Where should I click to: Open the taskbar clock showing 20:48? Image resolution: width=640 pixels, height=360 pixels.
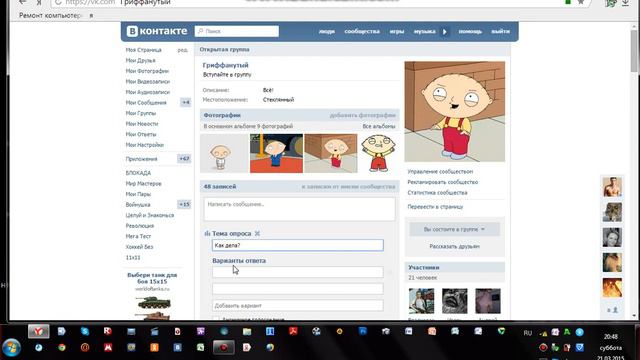(611, 347)
